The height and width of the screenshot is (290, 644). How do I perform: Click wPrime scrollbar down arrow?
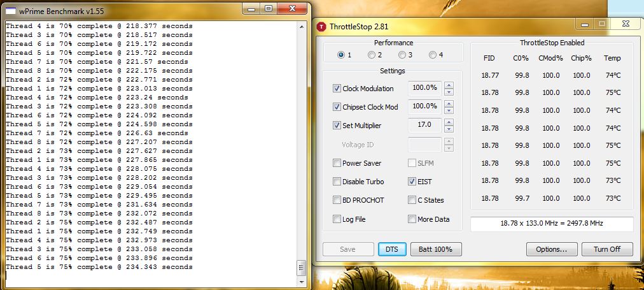[x=302, y=282]
